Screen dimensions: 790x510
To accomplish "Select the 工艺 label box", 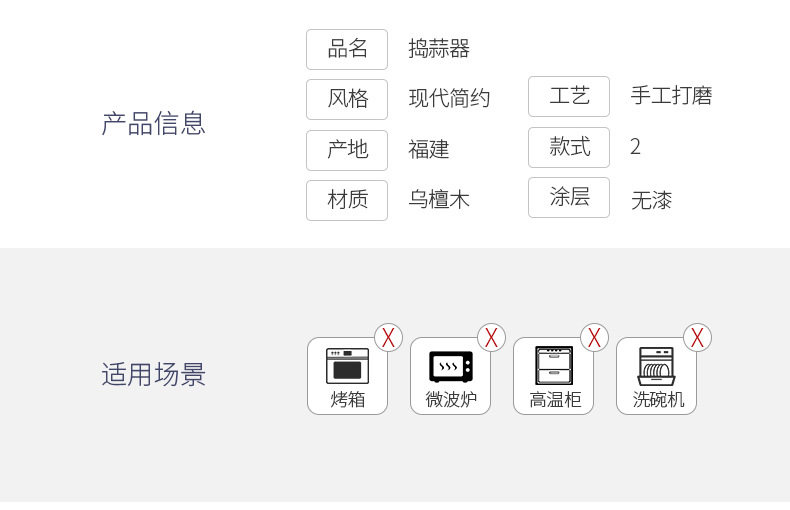I will pos(569,96).
